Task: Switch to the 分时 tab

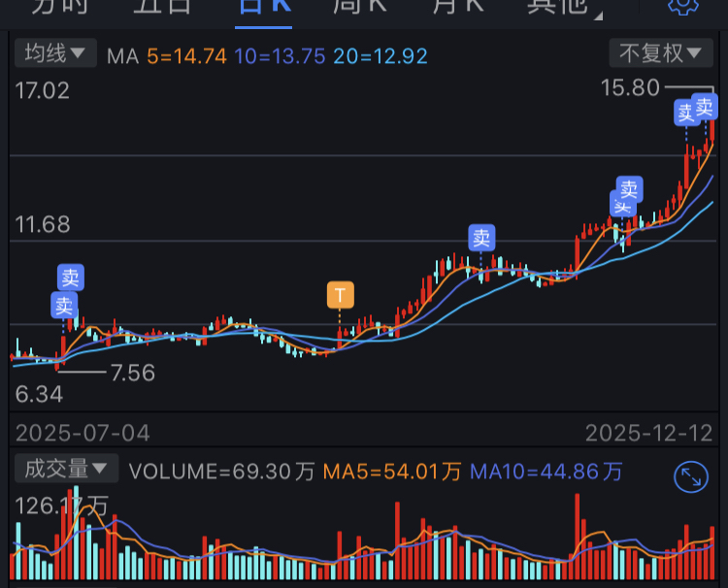Action: [59, 6]
